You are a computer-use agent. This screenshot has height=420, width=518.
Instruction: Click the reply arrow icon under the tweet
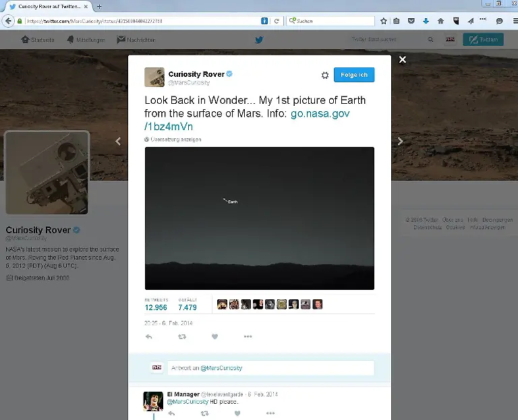point(149,336)
